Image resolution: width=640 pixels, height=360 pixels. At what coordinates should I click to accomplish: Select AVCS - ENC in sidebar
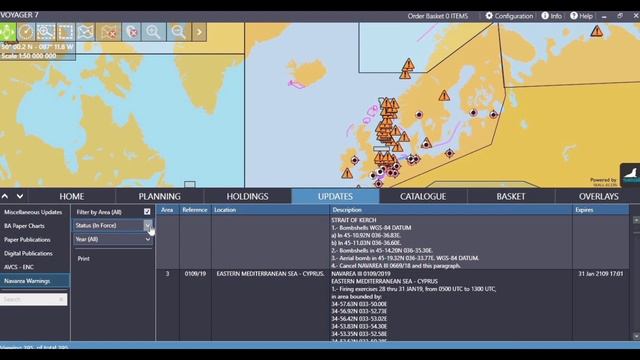19,267
